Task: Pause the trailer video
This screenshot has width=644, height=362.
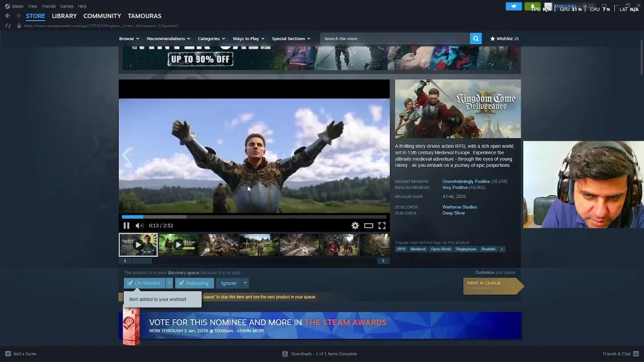Action: pyautogui.click(x=126, y=226)
